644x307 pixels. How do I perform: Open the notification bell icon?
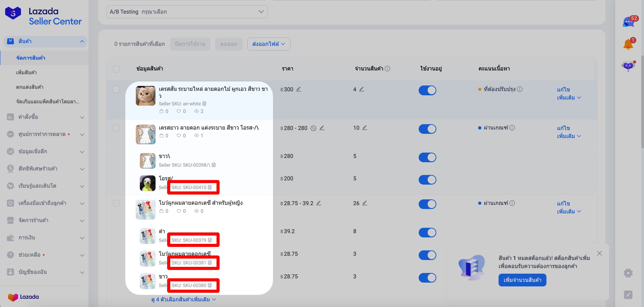point(628,44)
